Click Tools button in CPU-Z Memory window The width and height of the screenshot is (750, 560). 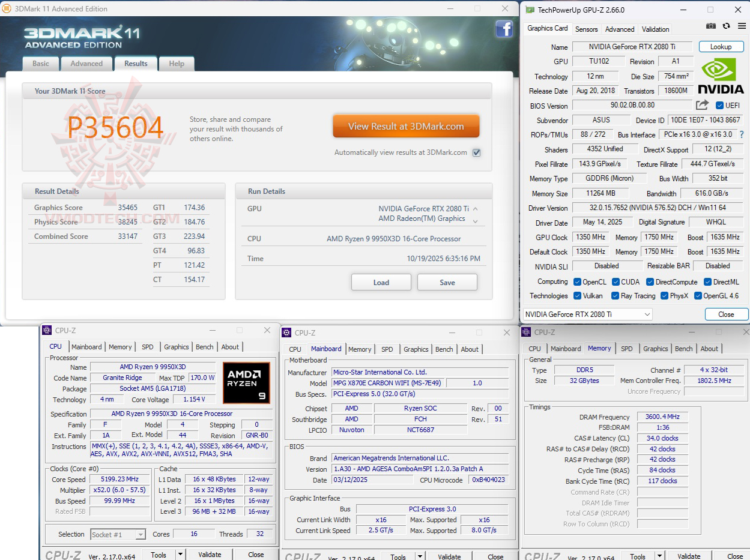point(638,556)
